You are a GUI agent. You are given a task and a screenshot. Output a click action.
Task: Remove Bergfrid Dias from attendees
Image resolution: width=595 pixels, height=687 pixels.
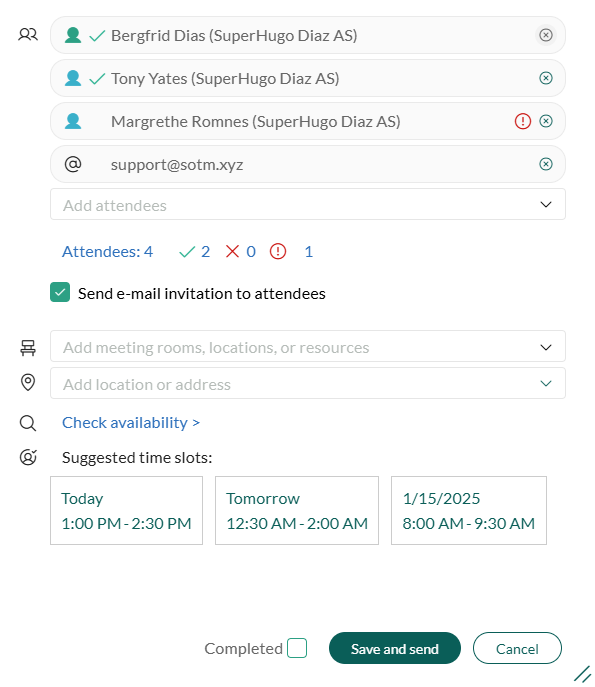click(x=545, y=35)
